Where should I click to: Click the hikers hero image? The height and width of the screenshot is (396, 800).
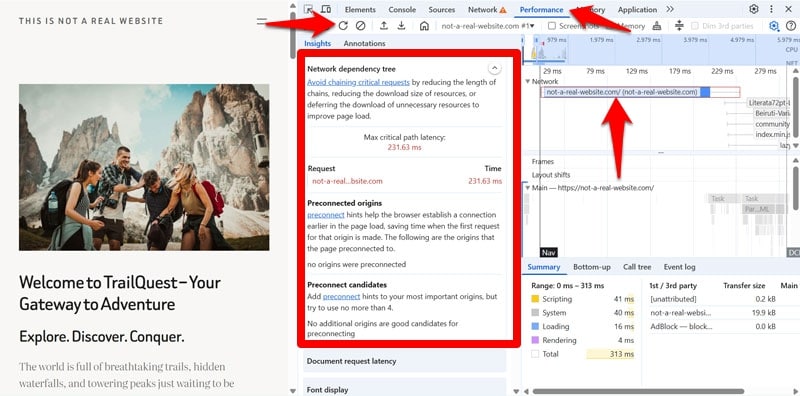click(144, 167)
